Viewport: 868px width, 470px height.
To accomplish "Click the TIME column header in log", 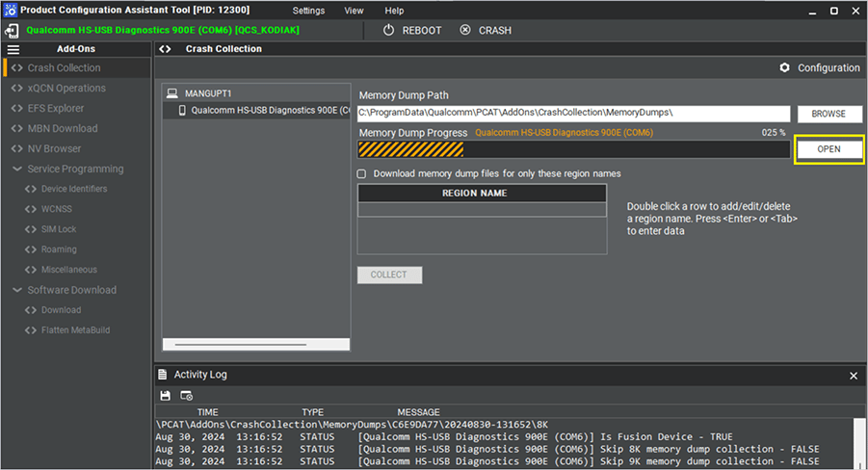I will coord(207,412).
